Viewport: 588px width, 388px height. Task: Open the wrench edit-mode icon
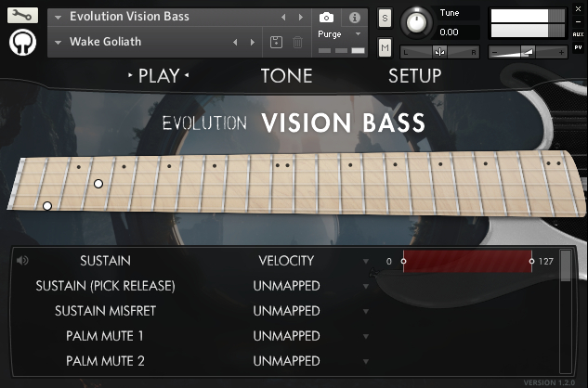tap(22, 16)
